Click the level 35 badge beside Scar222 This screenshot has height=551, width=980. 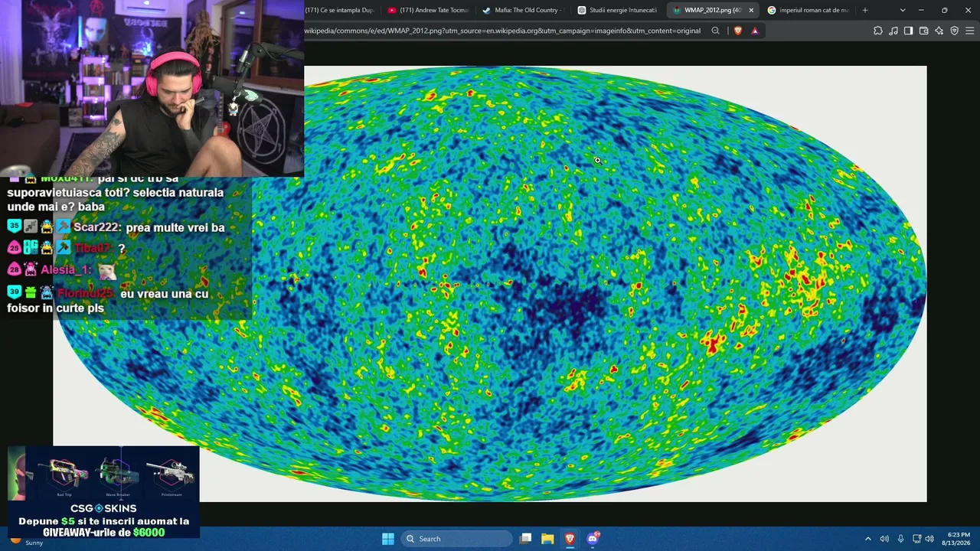[x=14, y=227]
